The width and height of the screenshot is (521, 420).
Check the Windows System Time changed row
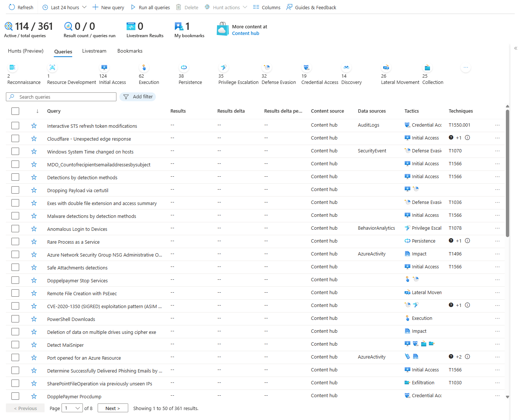pos(15,151)
